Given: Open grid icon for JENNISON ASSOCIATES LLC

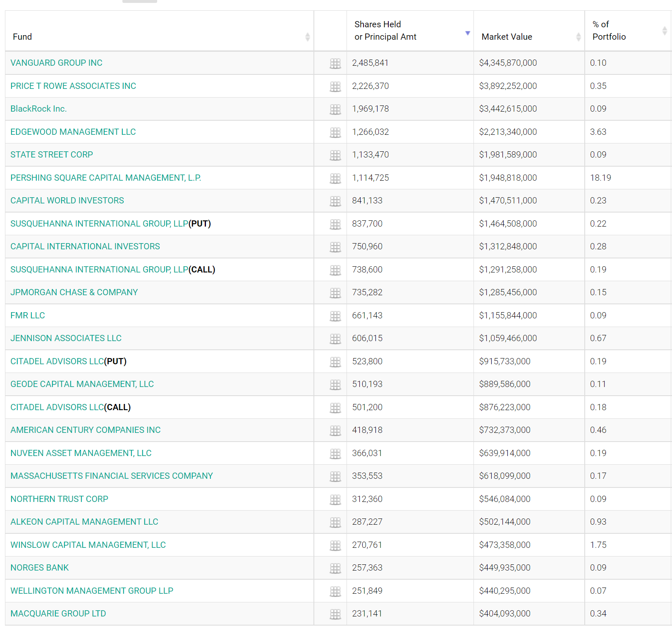Looking at the screenshot, I should click(335, 339).
